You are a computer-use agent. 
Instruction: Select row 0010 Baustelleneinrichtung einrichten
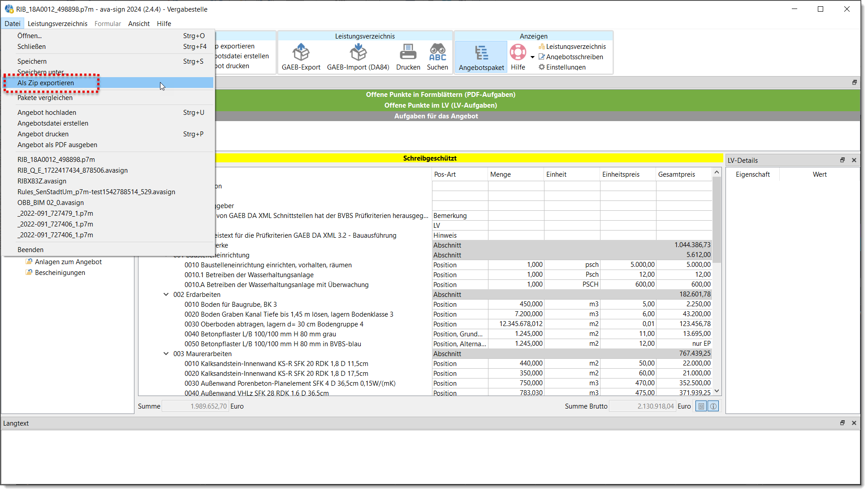(x=425, y=265)
